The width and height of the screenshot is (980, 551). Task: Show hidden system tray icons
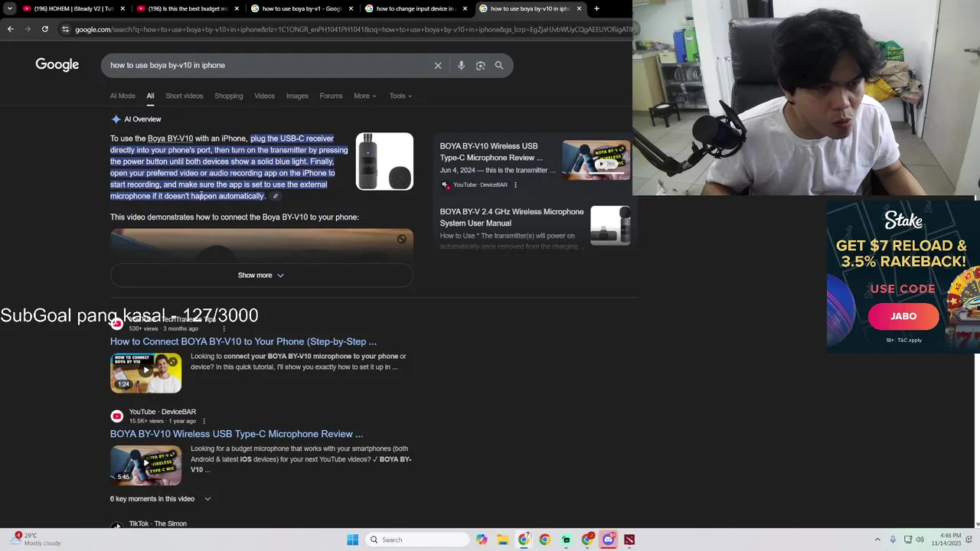pyautogui.click(x=877, y=540)
